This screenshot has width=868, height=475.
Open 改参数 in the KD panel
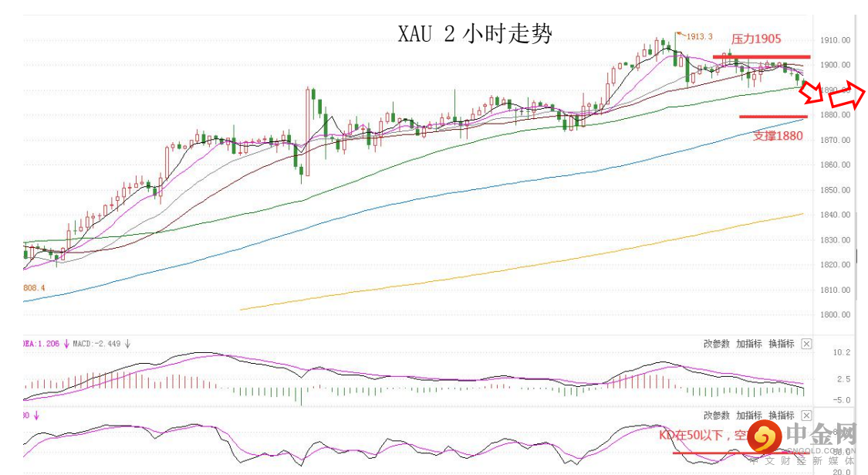[716, 416]
